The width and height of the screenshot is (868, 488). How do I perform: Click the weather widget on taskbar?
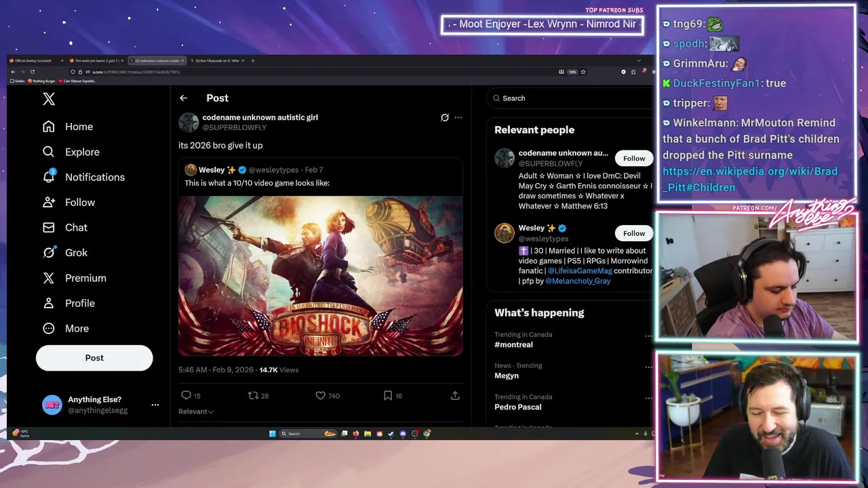point(20,433)
